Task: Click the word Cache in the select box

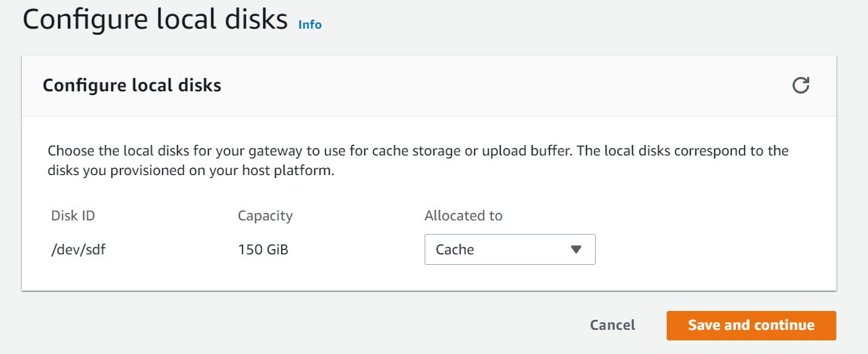Action: (455, 249)
